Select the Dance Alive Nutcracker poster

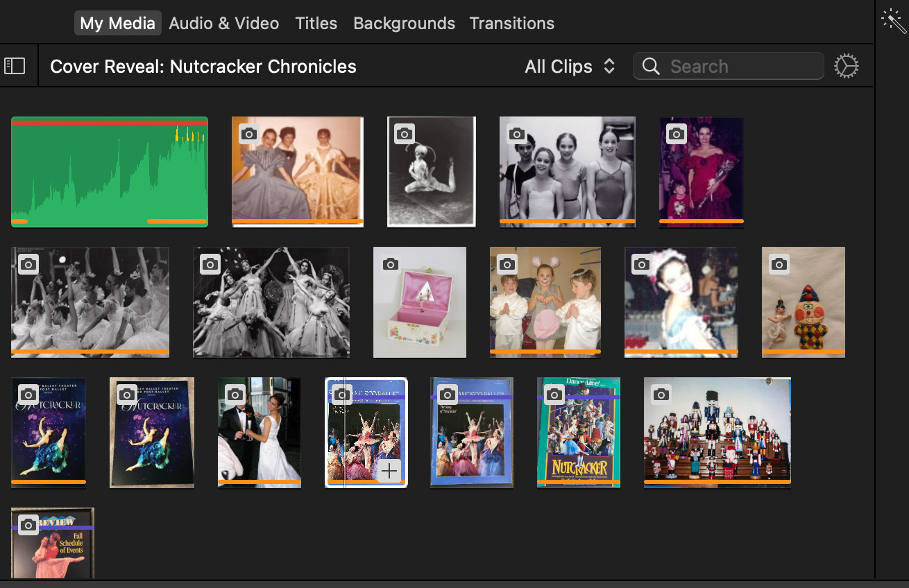[579, 433]
